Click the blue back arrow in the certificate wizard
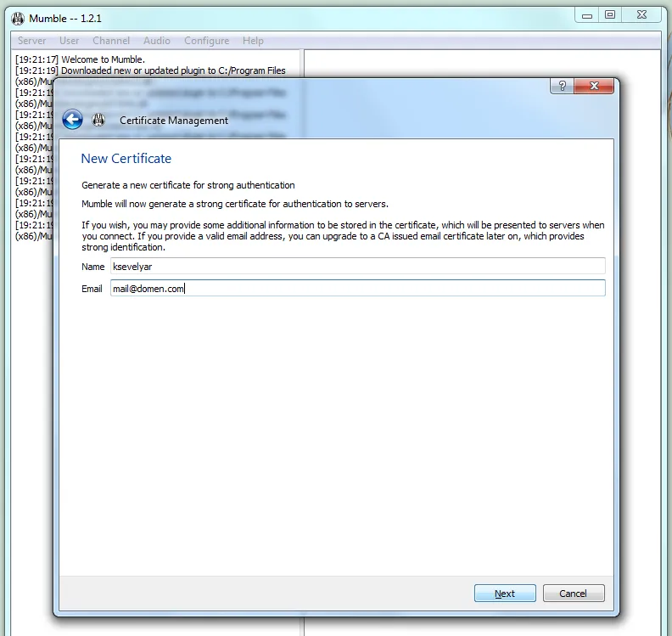The height and width of the screenshot is (636, 672). 72,120
